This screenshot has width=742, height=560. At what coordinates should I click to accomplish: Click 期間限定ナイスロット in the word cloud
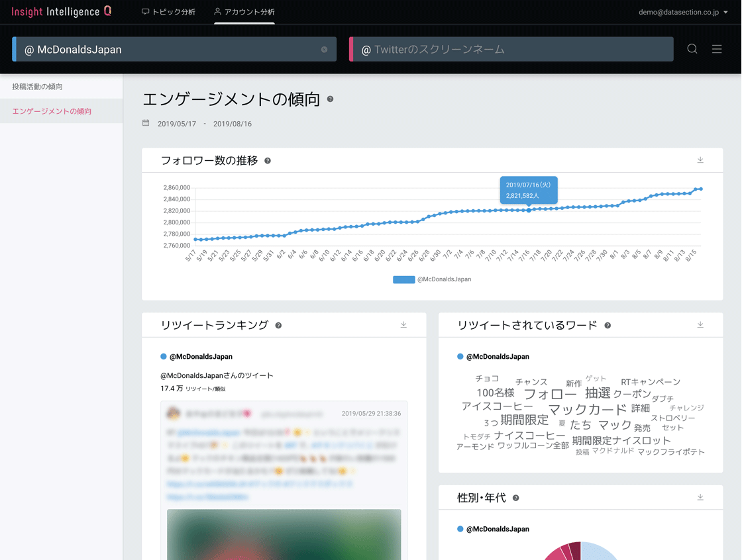(x=621, y=441)
